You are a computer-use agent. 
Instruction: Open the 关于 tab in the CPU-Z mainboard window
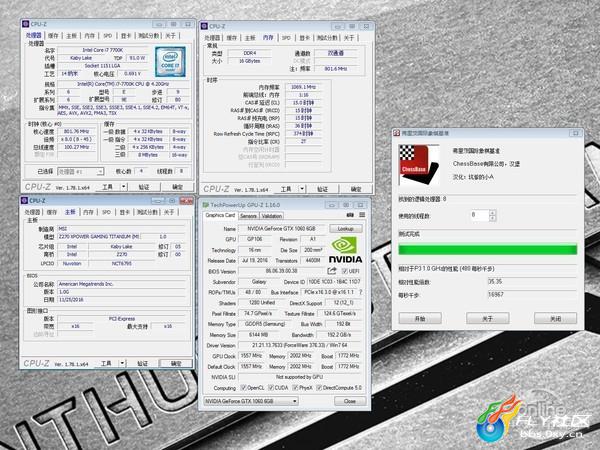pyautogui.click(x=169, y=212)
